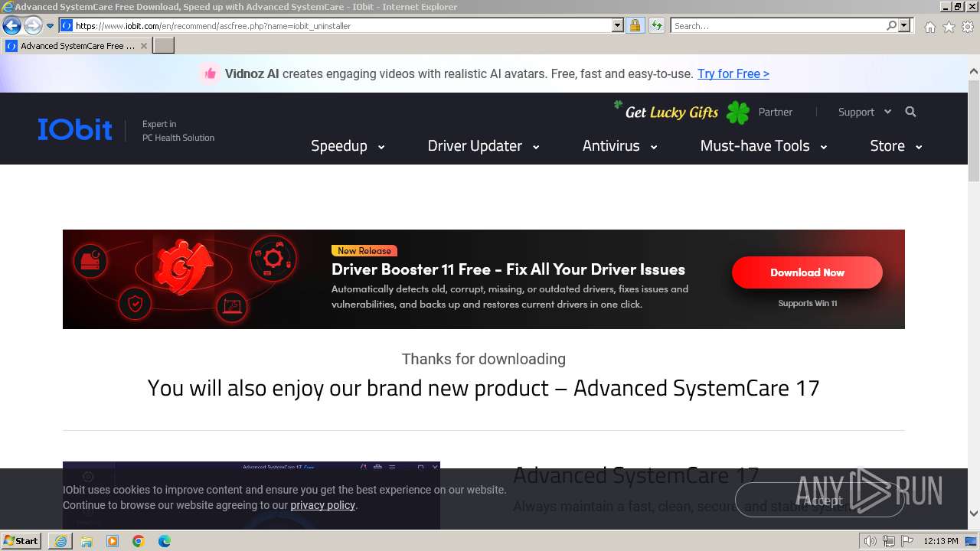The width and height of the screenshot is (980, 551).
Task: Open the search provider dropdown arrow
Action: pos(904,25)
